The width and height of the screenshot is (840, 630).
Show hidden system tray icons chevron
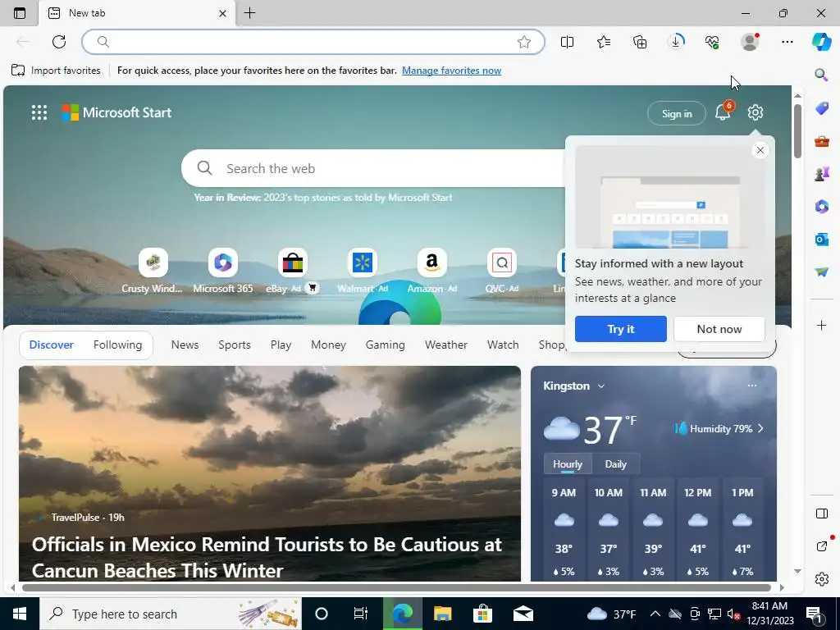click(655, 614)
